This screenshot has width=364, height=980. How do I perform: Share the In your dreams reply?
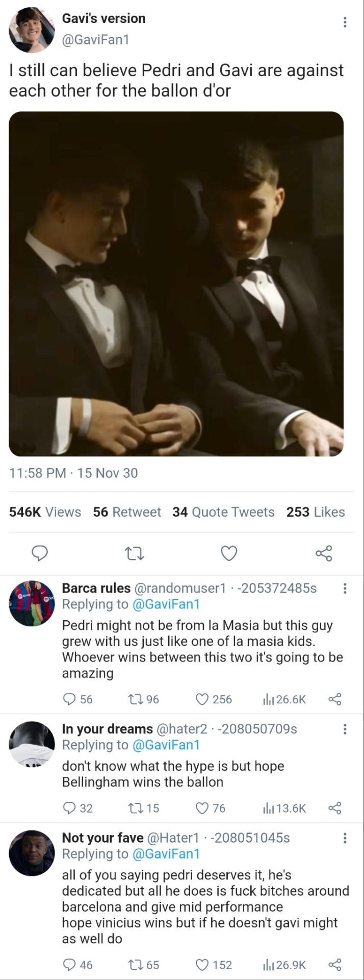tap(334, 808)
